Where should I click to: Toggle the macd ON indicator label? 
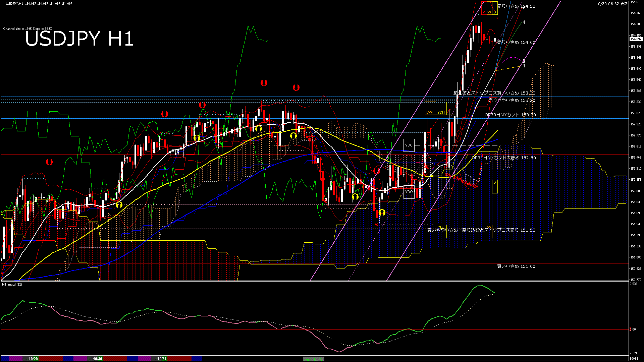(314, 359)
